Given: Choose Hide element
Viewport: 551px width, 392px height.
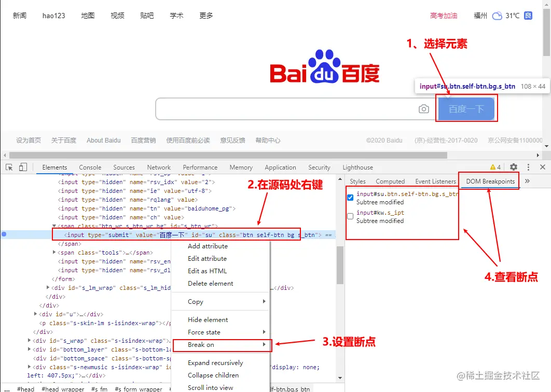Looking at the screenshot, I should click(x=208, y=320).
